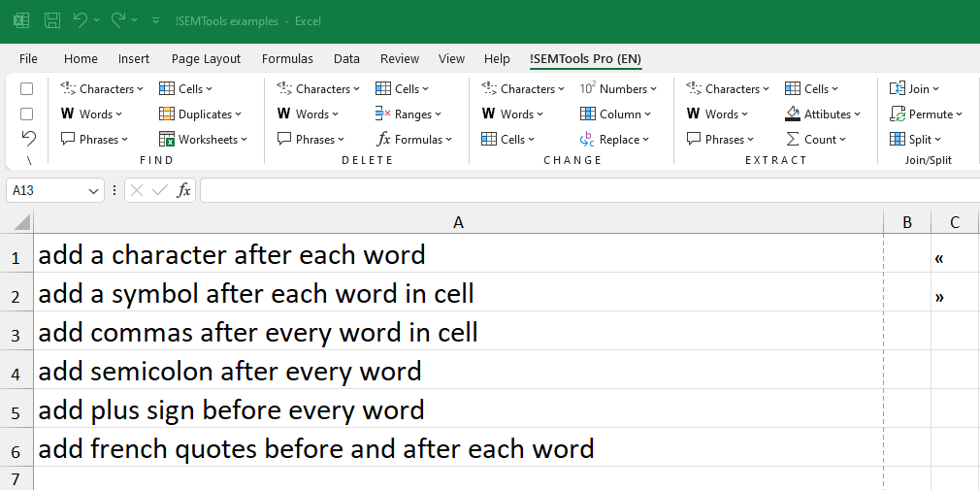This screenshot has height=490, width=980.
Task: Open Find Phrases dropdown
Action: click(94, 139)
